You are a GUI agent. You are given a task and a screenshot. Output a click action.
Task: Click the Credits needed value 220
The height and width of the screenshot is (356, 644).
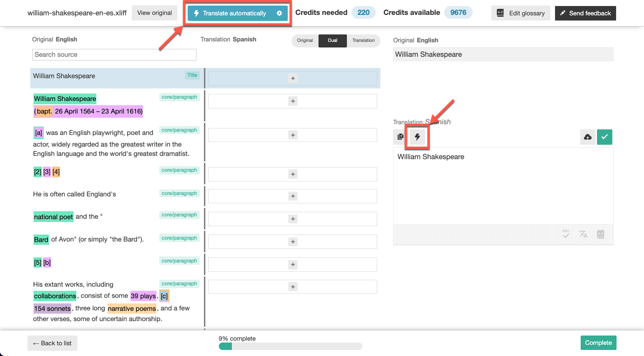[364, 13]
